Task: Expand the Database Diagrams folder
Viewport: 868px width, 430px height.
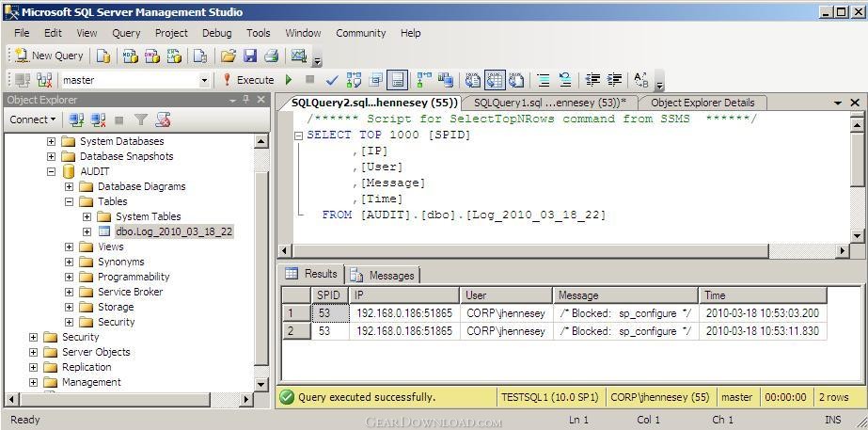Action: pyautogui.click(x=69, y=186)
